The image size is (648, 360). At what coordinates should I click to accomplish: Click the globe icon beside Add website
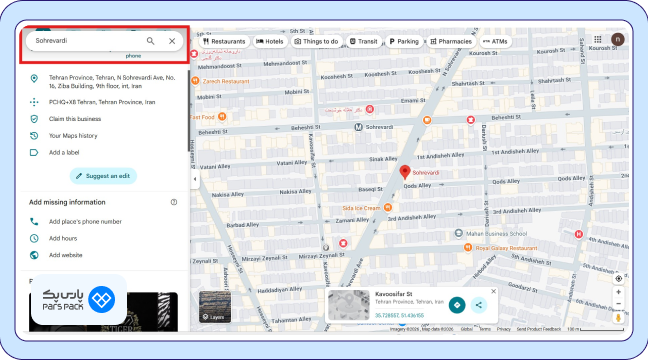34,255
